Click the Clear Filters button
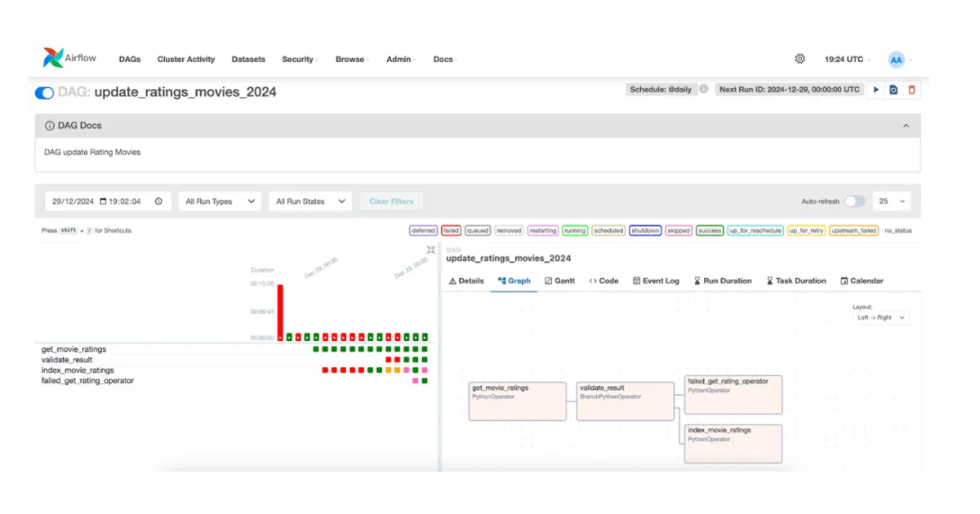 (x=391, y=201)
